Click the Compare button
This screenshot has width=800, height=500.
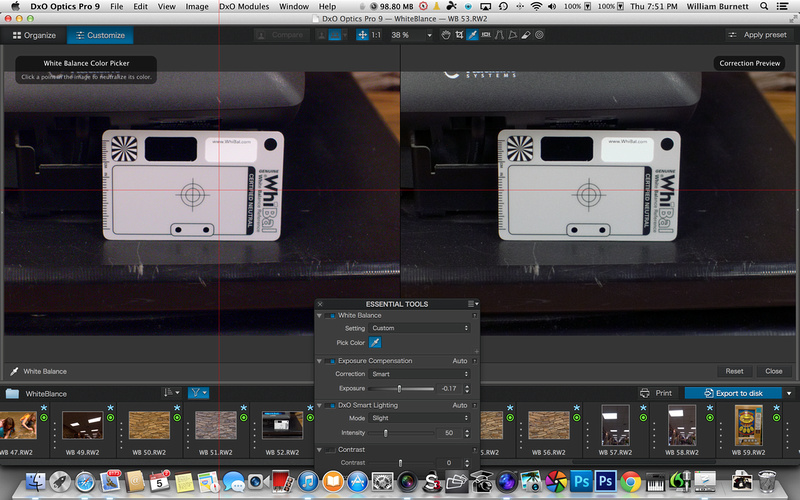(x=282, y=35)
